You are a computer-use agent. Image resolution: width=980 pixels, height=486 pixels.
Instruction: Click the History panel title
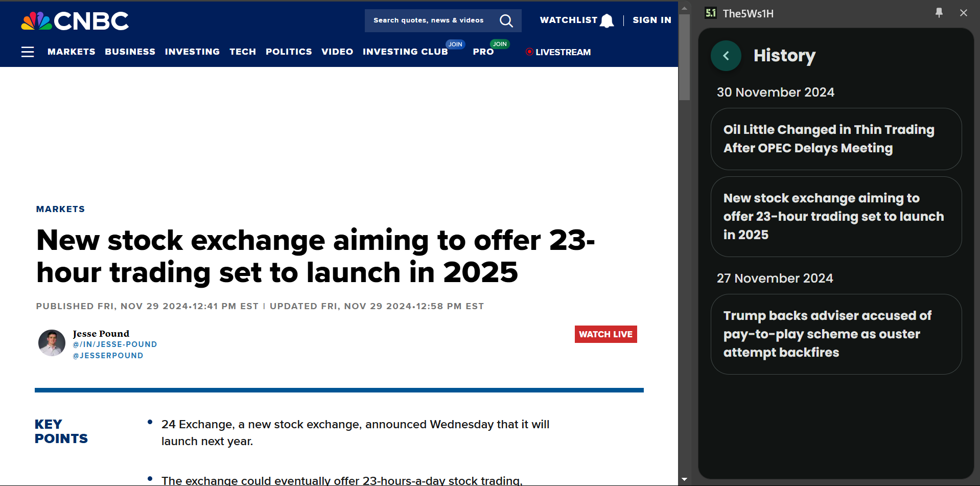point(784,56)
